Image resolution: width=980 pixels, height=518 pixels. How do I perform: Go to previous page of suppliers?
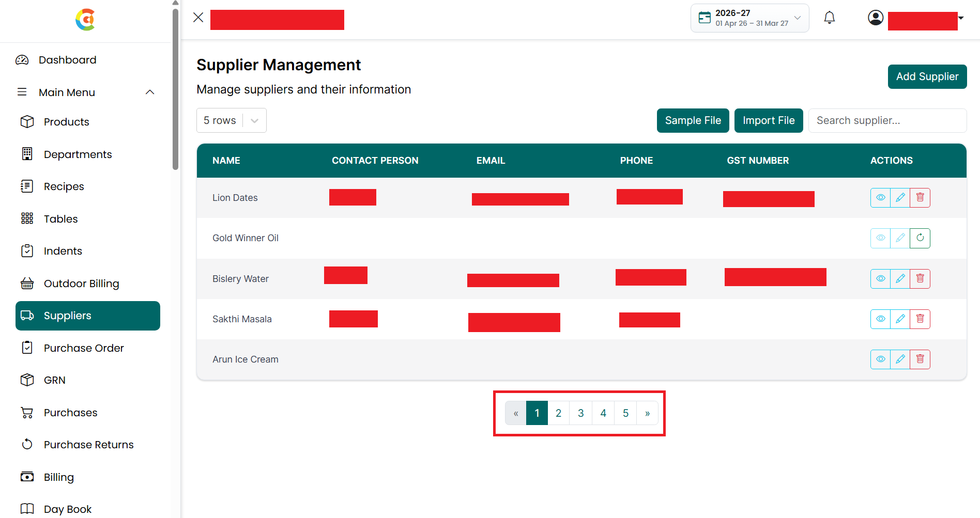point(516,413)
